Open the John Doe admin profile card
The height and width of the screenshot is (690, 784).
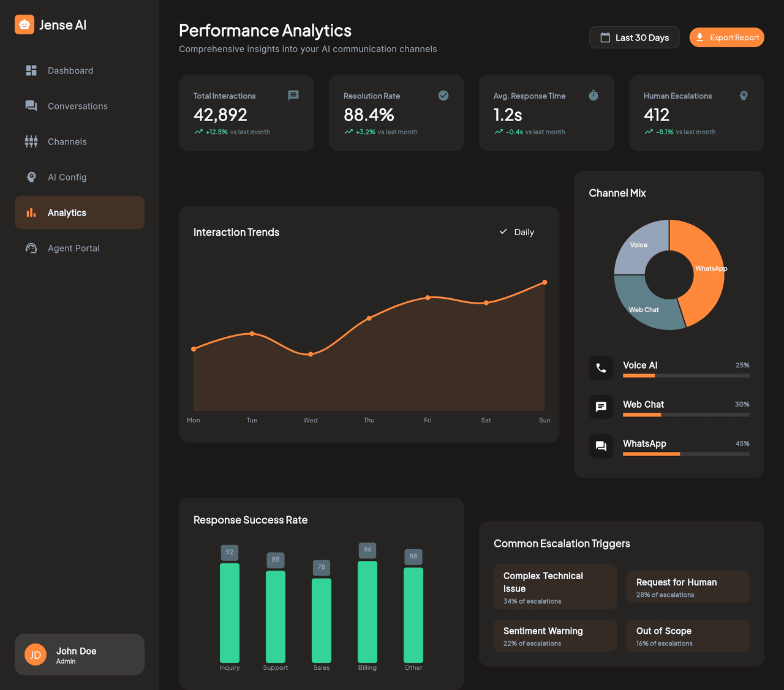tap(79, 654)
